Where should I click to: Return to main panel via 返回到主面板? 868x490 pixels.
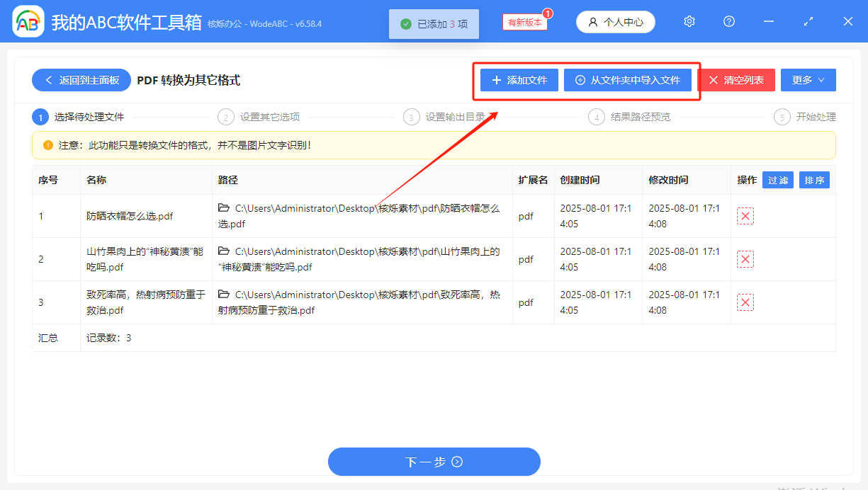tap(81, 79)
